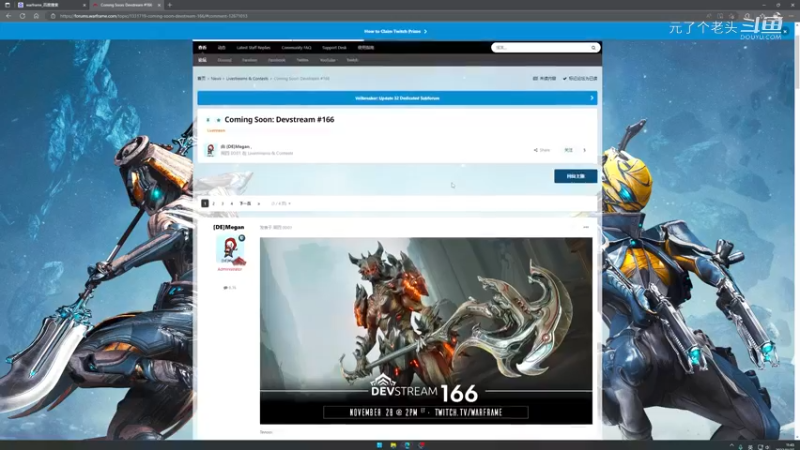Open the Devstream 166 promotional image
Viewport: 800px width, 450px height.
point(426,331)
